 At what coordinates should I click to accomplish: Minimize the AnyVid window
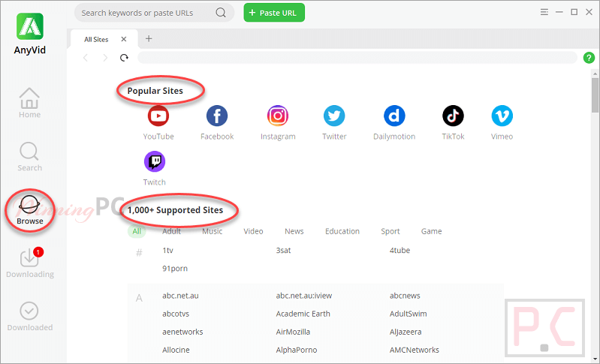point(559,12)
